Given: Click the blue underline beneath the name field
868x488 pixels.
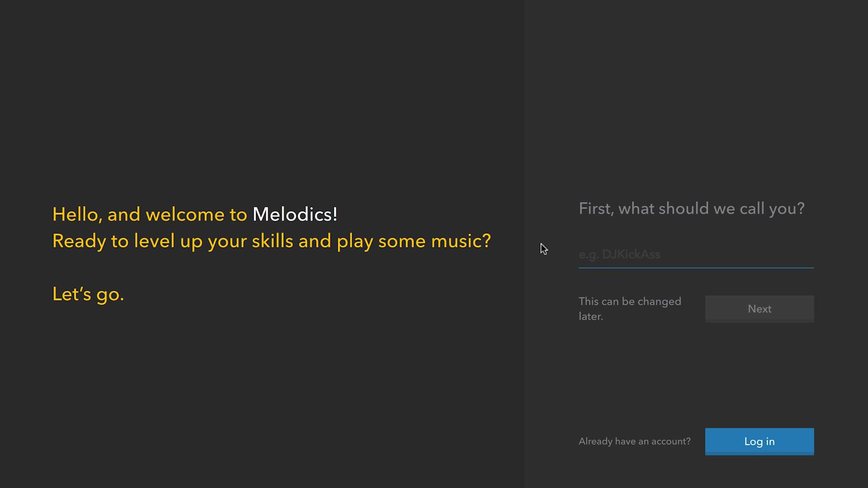Looking at the screenshot, I should [696, 268].
